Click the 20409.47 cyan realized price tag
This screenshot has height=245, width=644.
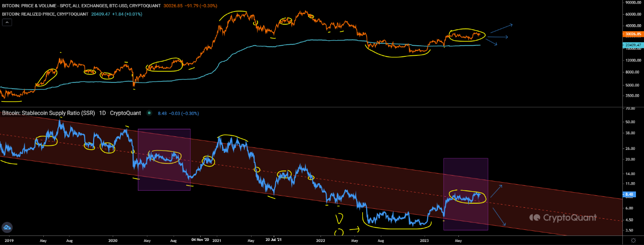[x=633, y=45]
